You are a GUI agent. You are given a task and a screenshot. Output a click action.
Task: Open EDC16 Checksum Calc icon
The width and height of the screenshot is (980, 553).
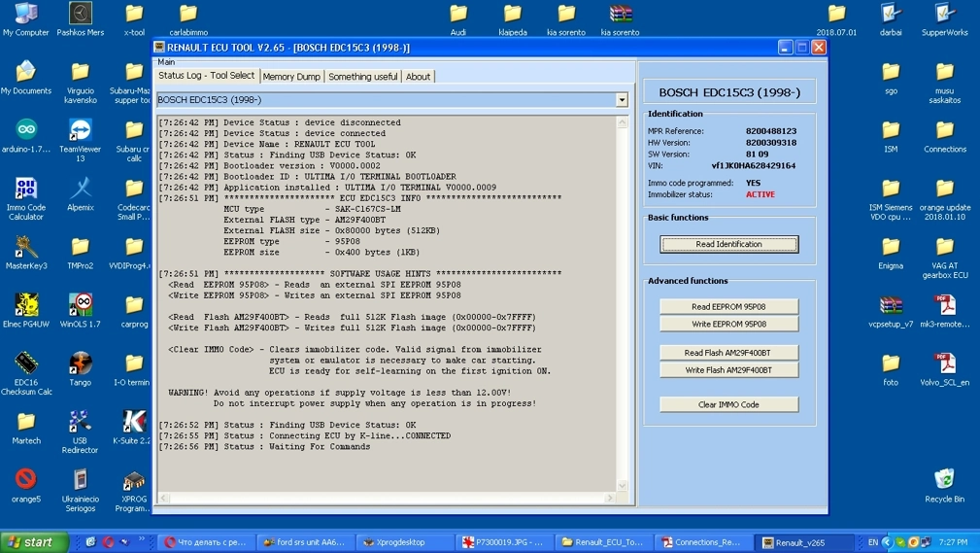pyautogui.click(x=25, y=373)
